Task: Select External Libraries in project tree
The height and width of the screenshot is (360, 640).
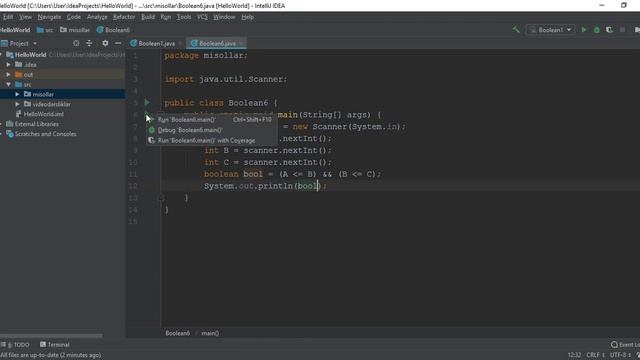Action: (37, 124)
